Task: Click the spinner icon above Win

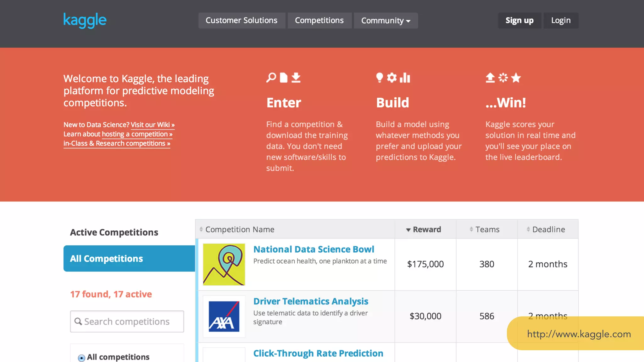Action: click(503, 77)
